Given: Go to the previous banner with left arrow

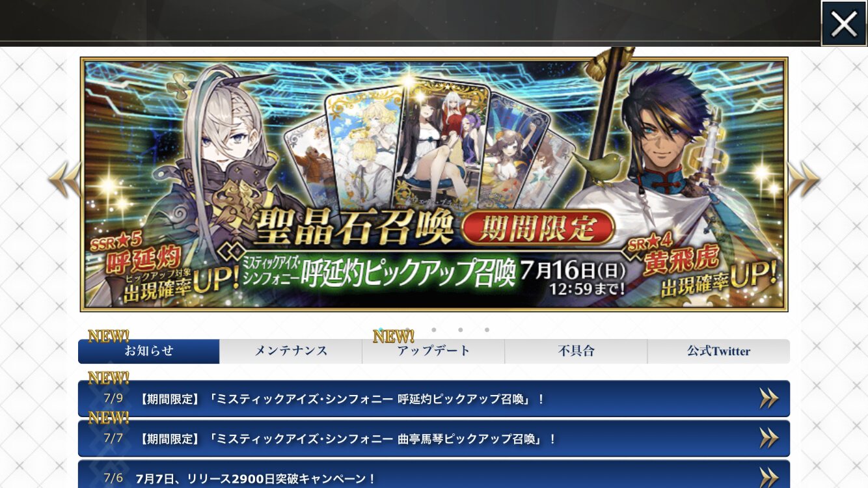Looking at the screenshot, I should pos(65,180).
